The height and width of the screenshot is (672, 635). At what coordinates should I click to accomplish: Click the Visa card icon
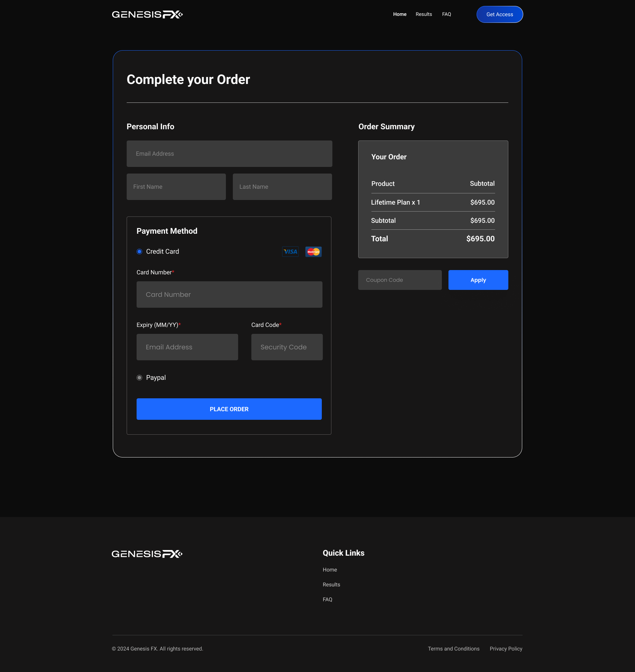click(290, 252)
